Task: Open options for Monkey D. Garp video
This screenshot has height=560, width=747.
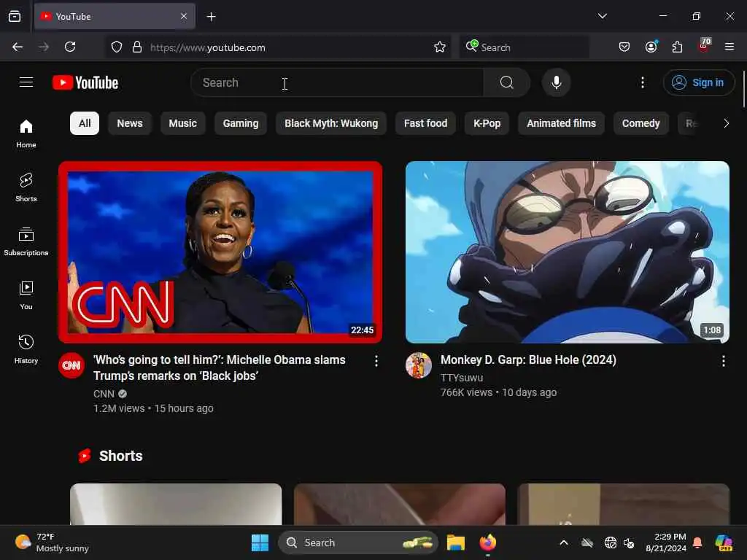Action: pos(723,361)
